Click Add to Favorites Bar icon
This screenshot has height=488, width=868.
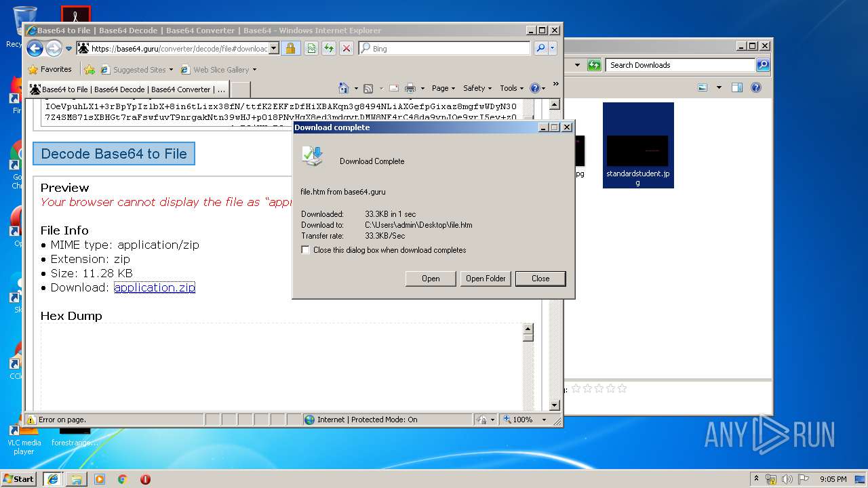coord(89,69)
